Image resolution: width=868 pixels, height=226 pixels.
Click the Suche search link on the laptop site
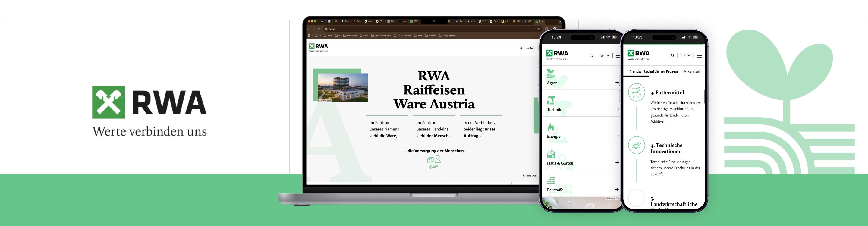529,48
